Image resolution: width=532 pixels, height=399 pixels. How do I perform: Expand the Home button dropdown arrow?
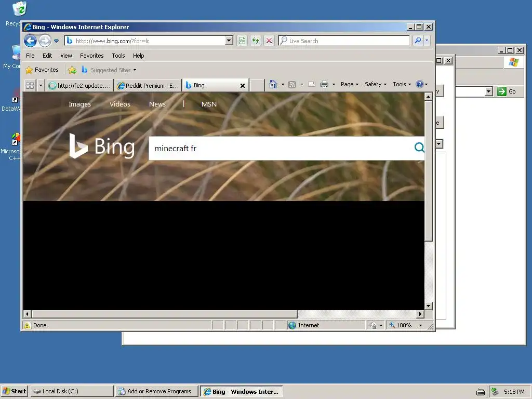pos(283,84)
